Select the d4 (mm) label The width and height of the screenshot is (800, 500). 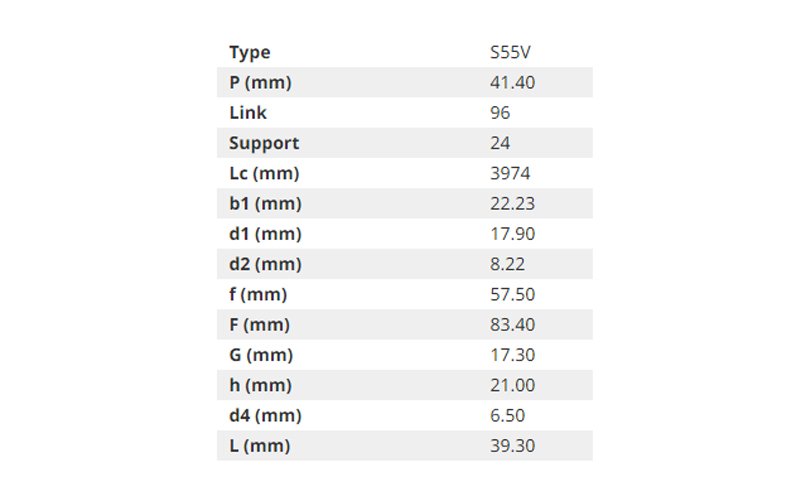[265, 415]
